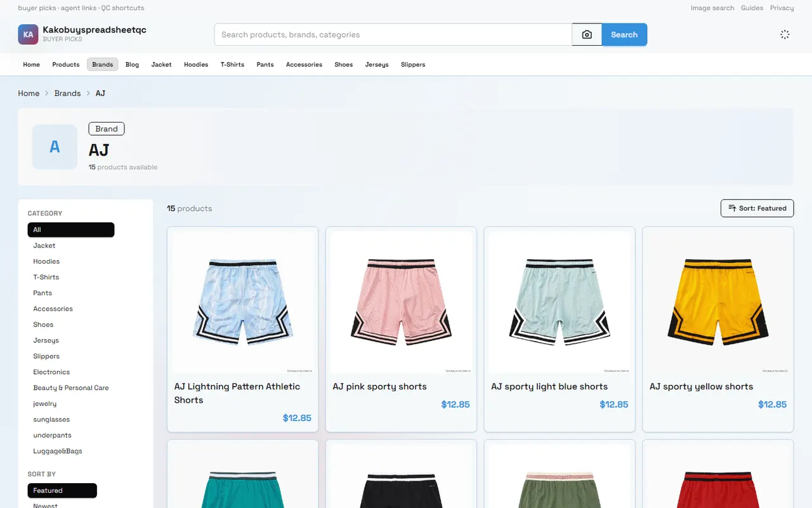
Task: Click the blue Search button
Action: tap(624, 35)
